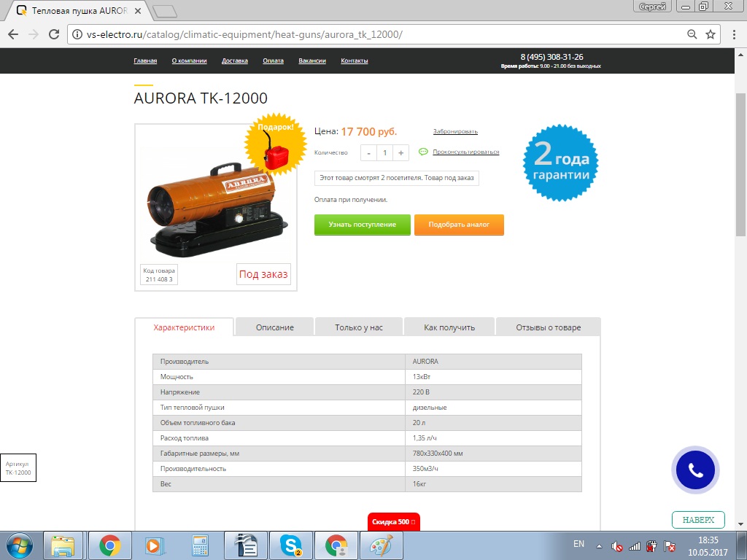Open Windows Explorer from the taskbar

[63, 545]
